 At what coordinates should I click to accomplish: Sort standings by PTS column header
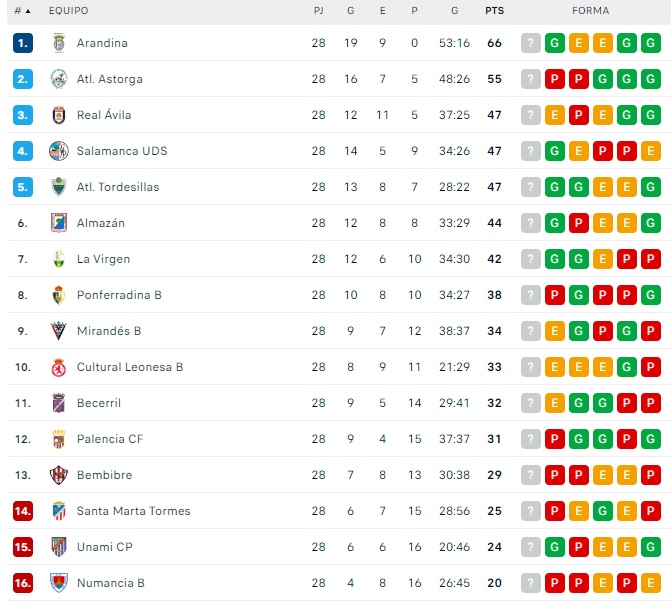click(494, 11)
